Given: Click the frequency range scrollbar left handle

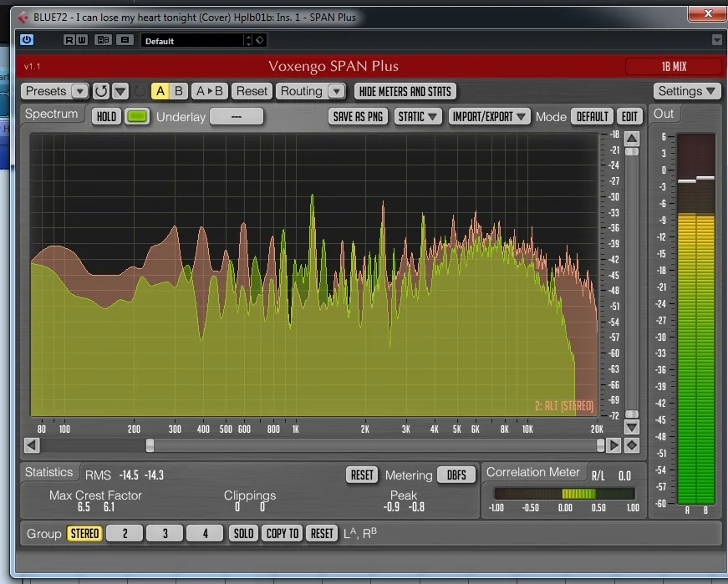Looking at the screenshot, I should (150, 445).
